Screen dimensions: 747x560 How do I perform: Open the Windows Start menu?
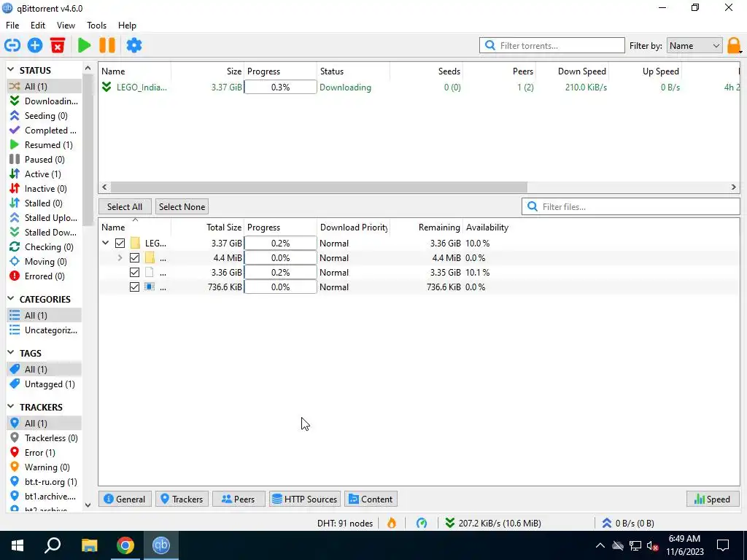[x=18, y=545]
